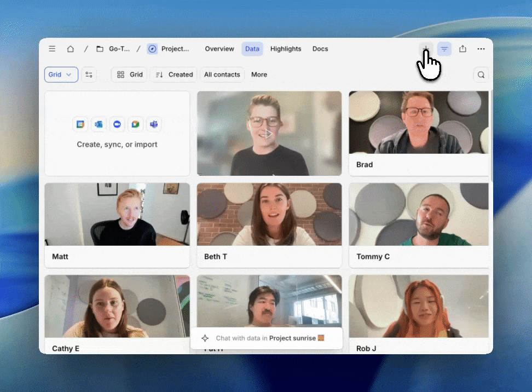Click the Grid layout button
Screen dimensions: 532x392
click(x=129, y=74)
